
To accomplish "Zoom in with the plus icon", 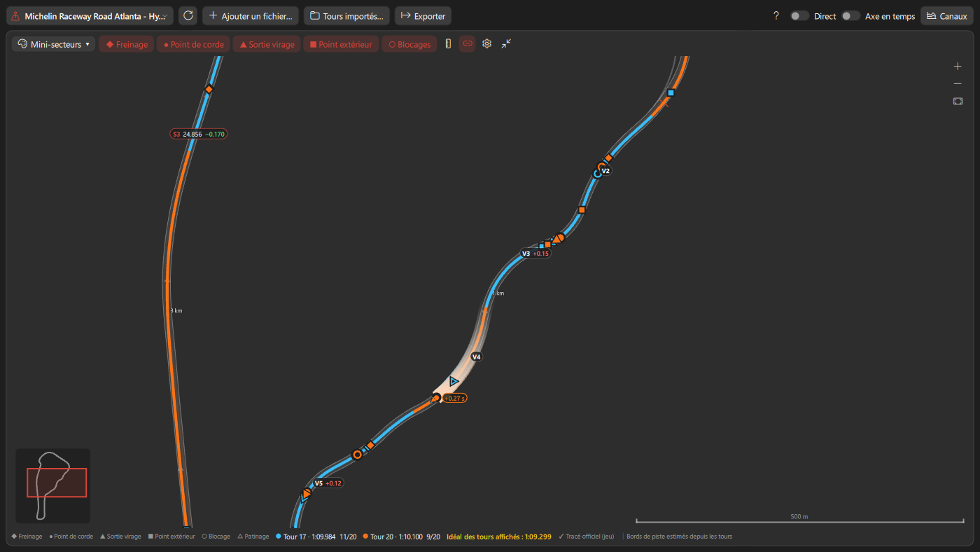I will point(958,67).
